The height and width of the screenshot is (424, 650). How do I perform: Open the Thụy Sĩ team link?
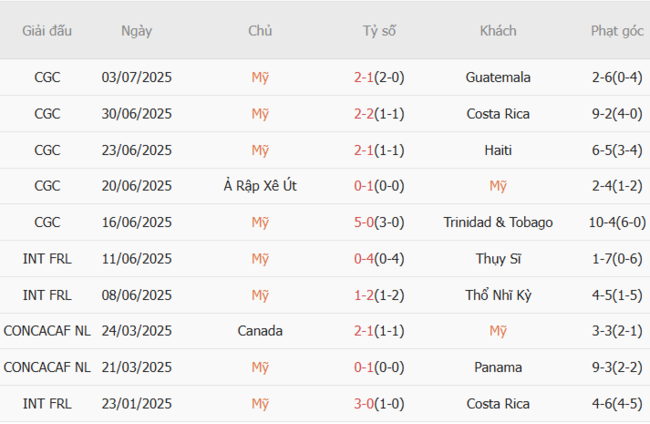498,259
